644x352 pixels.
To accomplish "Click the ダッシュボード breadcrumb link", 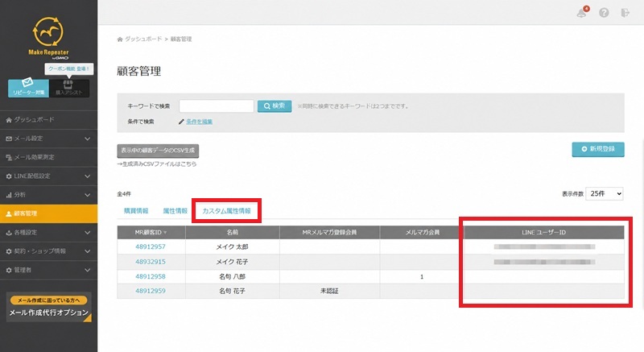I will click(143, 39).
